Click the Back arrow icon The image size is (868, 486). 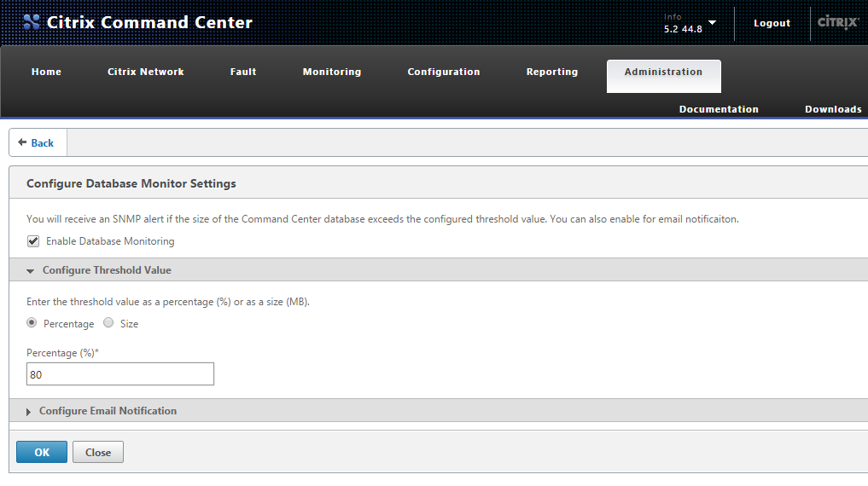pos(22,142)
